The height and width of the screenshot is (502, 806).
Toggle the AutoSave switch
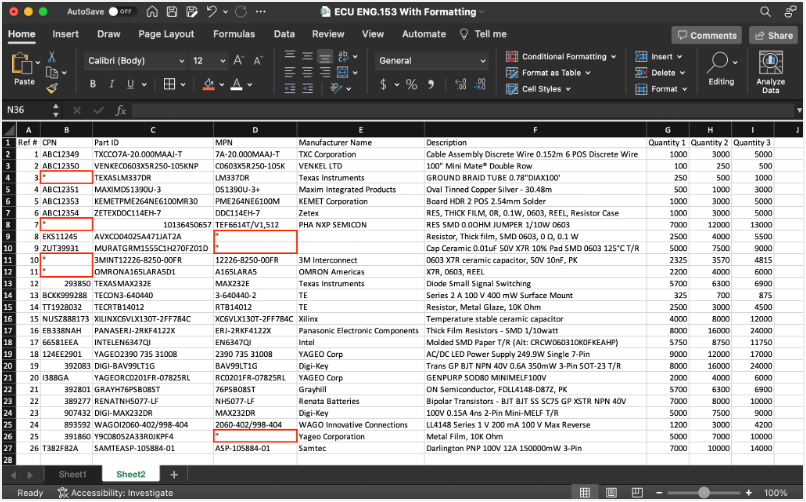point(120,11)
